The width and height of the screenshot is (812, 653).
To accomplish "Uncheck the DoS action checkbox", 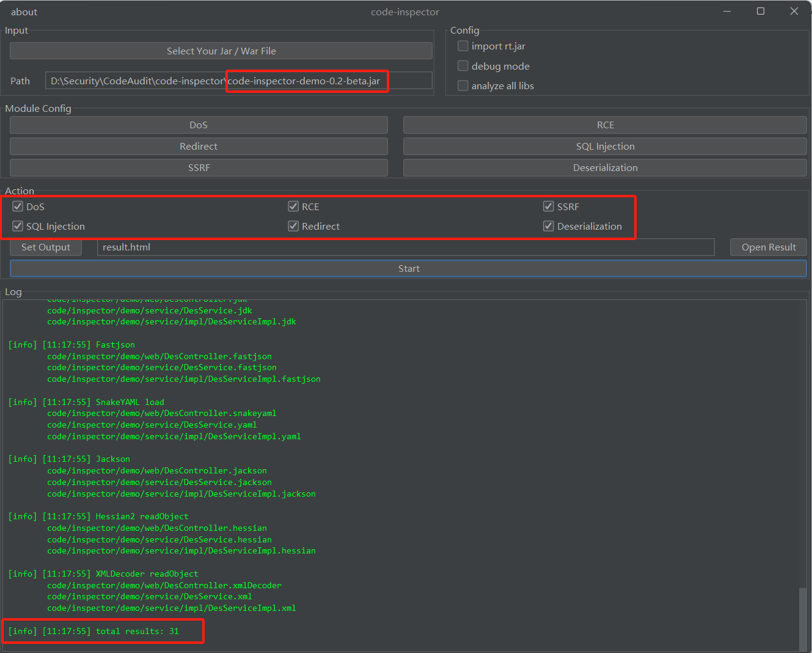I will click(18, 206).
